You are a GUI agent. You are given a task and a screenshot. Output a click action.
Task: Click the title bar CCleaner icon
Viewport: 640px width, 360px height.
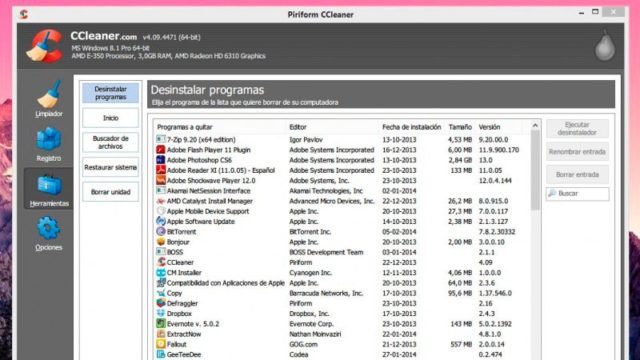(x=24, y=14)
